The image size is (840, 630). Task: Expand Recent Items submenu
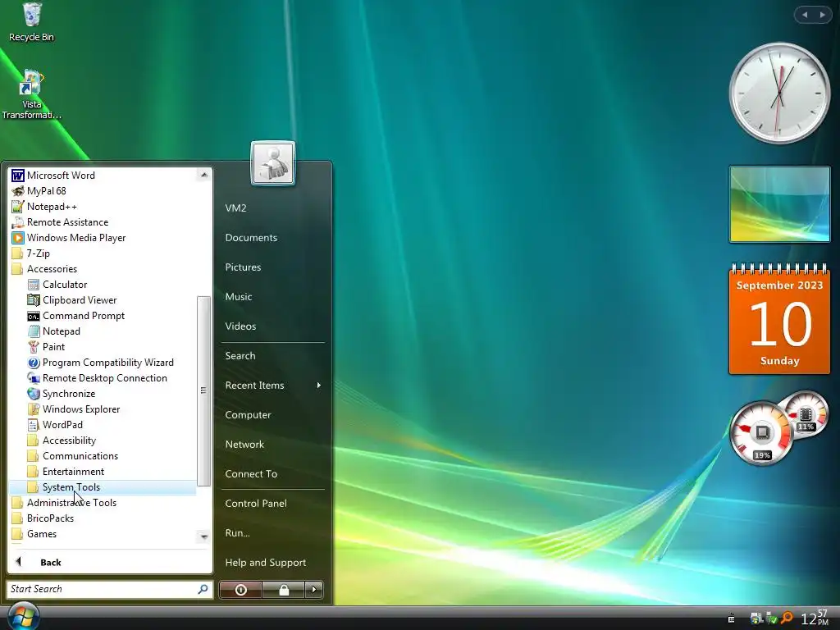[272, 386]
